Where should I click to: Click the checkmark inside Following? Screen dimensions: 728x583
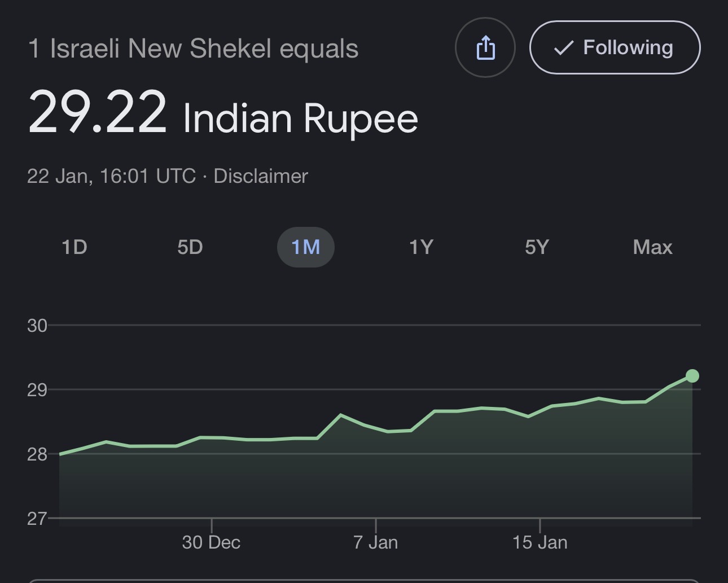pyautogui.click(x=563, y=48)
